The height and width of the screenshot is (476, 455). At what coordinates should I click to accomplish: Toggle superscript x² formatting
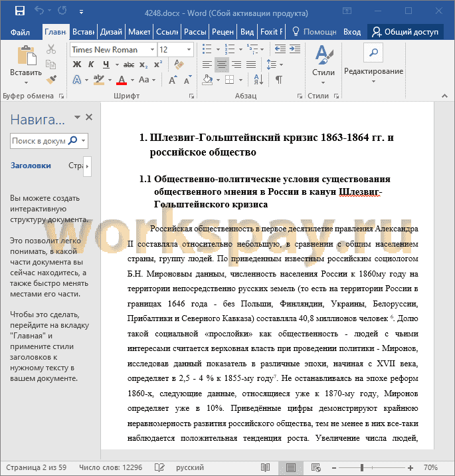click(x=158, y=64)
